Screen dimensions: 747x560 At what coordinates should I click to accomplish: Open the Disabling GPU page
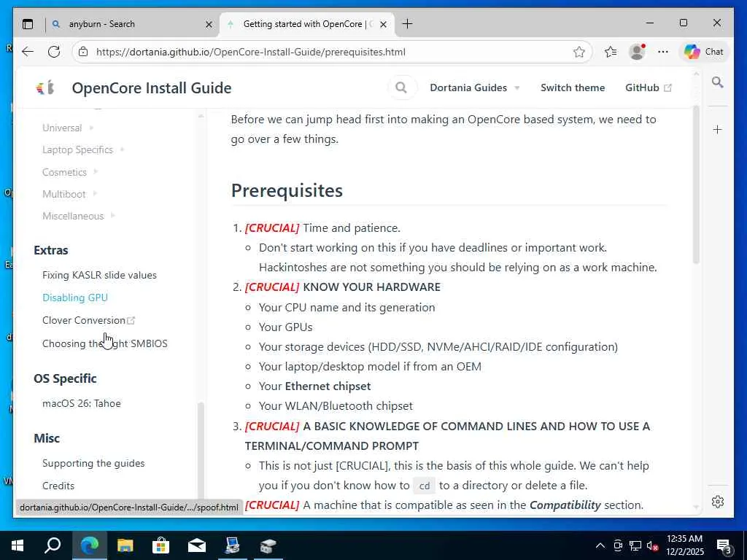pyautogui.click(x=75, y=297)
